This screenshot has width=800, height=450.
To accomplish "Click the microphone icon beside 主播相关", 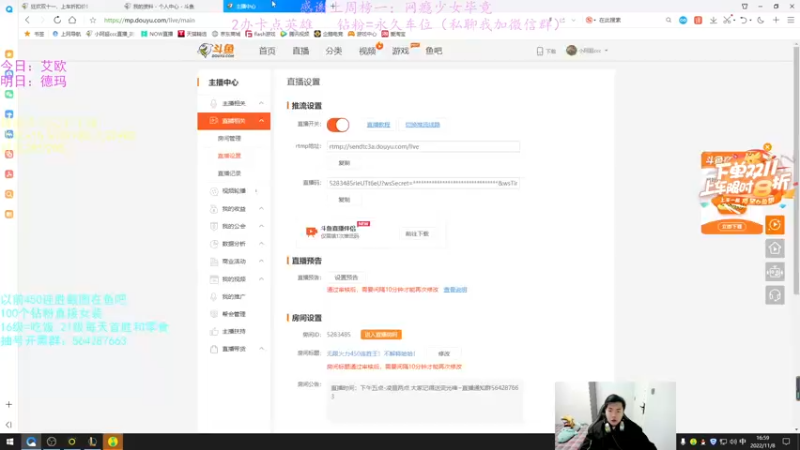I will point(214,103).
